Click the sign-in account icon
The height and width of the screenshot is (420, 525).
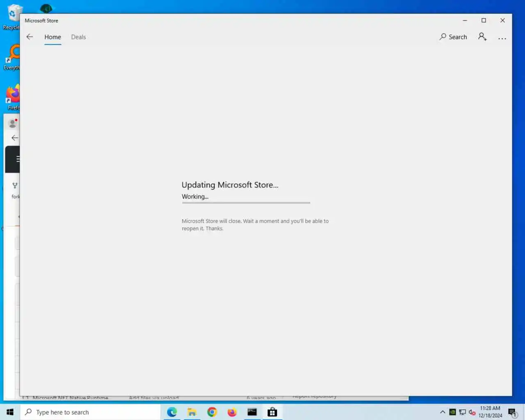pos(482,37)
